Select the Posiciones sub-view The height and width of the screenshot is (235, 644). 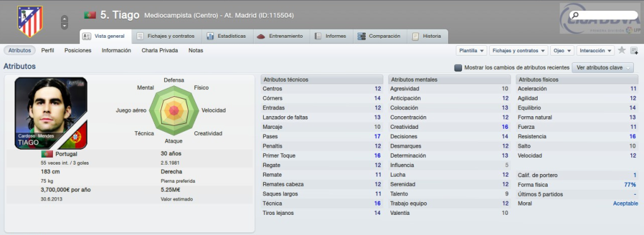[77, 50]
